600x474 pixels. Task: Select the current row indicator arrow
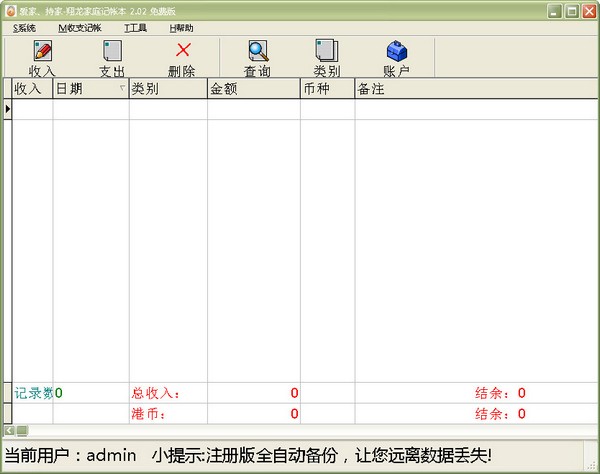[x=8, y=109]
